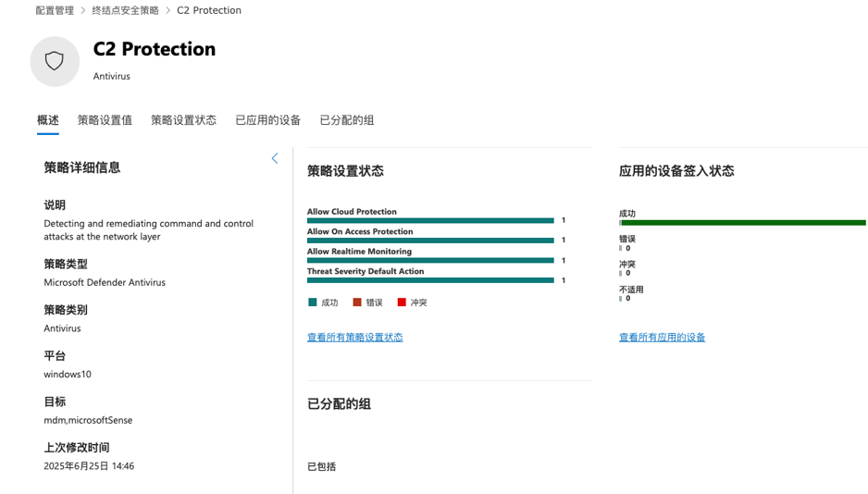The height and width of the screenshot is (494, 868).
Task: Open 查看所有策略设置状态 link
Action: pos(354,338)
